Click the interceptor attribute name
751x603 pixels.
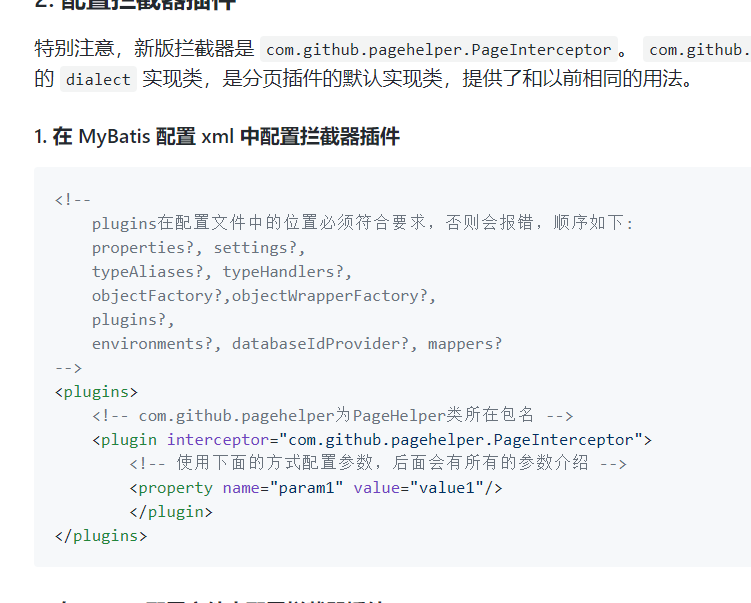click(x=218, y=440)
